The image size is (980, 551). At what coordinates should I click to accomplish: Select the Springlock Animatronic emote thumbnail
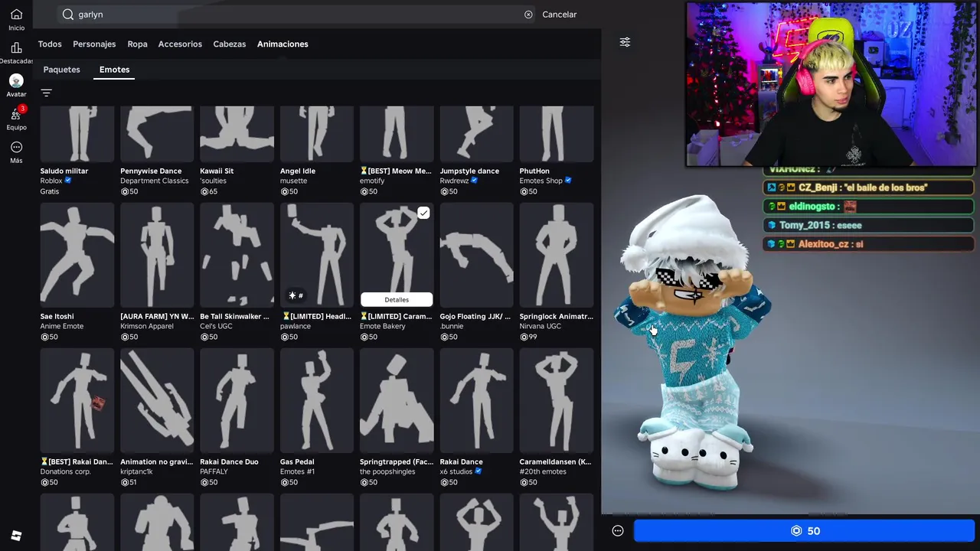tap(557, 255)
